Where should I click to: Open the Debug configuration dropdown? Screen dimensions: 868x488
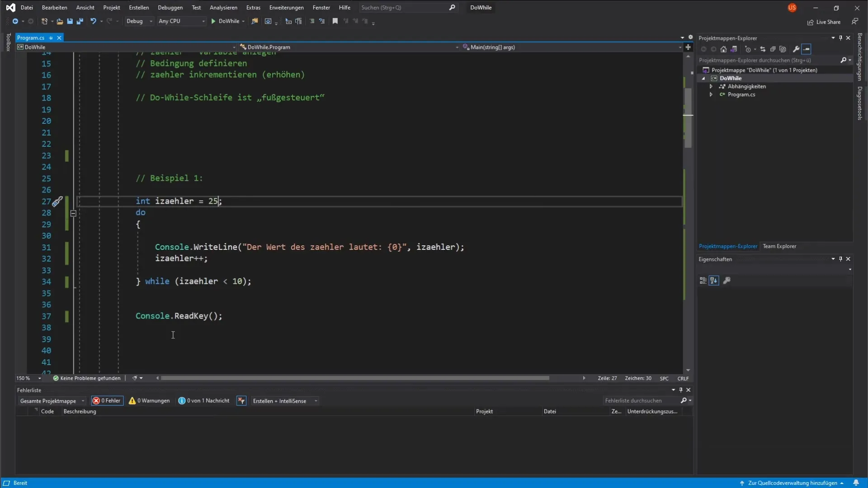click(139, 21)
